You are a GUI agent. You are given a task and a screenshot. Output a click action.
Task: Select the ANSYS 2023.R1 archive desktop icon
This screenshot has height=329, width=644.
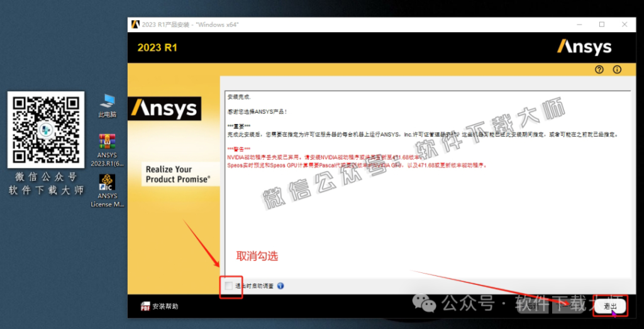tap(107, 150)
